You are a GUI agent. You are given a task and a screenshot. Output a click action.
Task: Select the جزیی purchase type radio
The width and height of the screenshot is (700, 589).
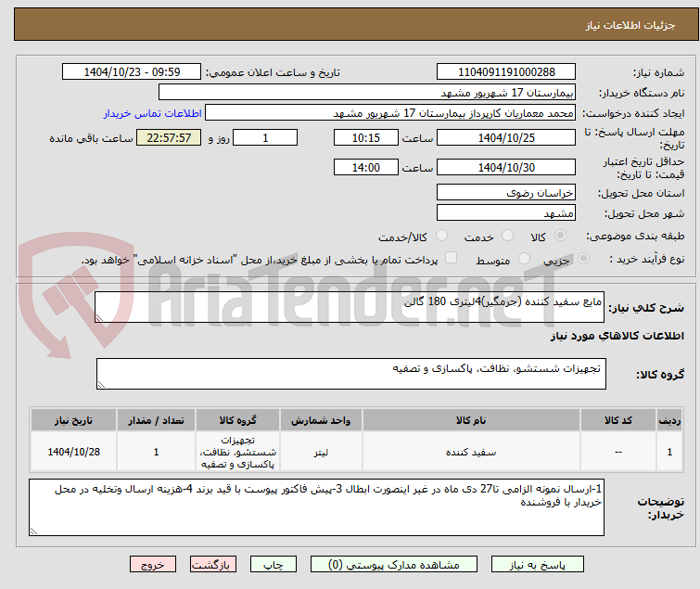coord(583,259)
